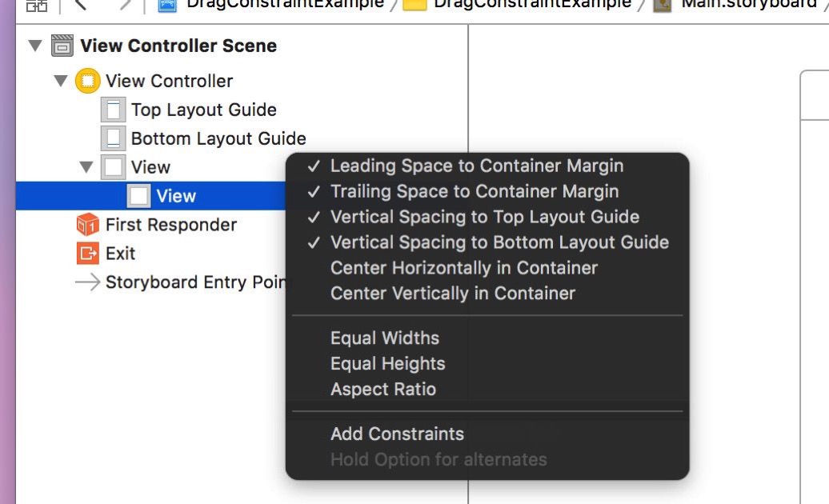Image resolution: width=829 pixels, height=504 pixels.
Task: Click the Storyboard Entry Point arrow icon
Action: click(x=88, y=282)
